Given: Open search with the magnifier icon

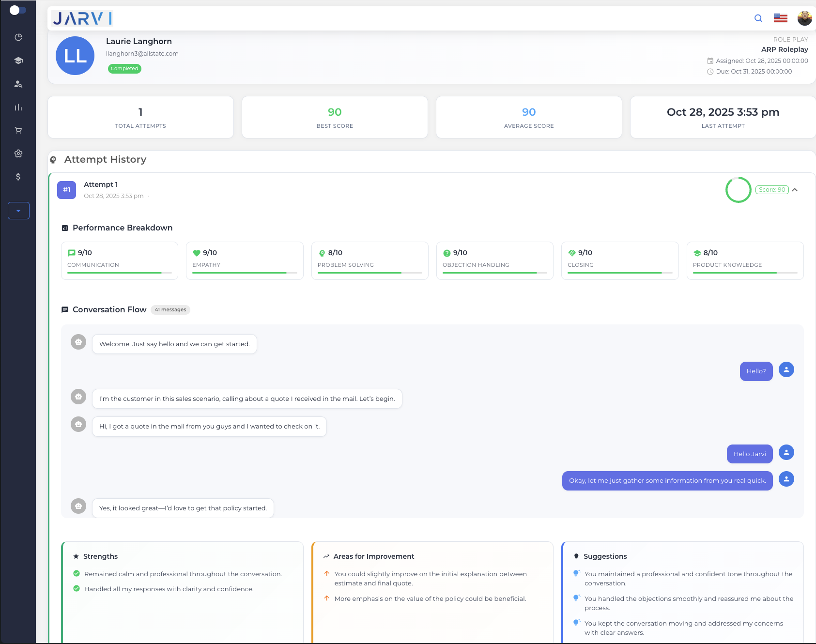Looking at the screenshot, I should (758, 18).
